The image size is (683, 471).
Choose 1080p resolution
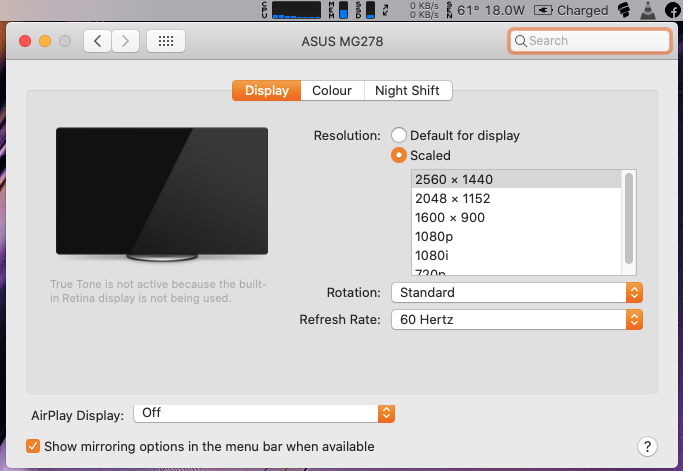coord(517,237)
